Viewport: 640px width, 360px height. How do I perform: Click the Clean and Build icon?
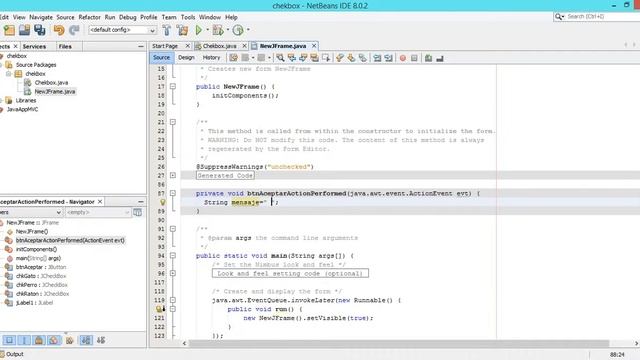(x=182, y=30)
